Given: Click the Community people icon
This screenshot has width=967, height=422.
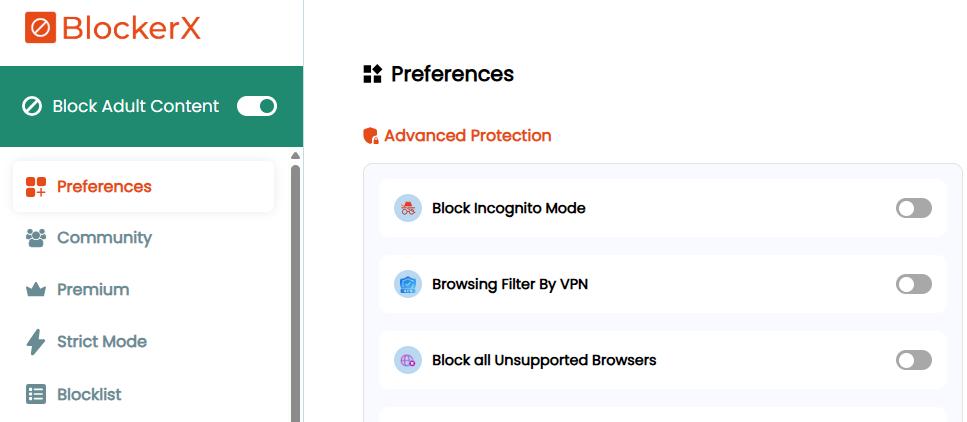Looking at the screenshot, I should 36,238.
